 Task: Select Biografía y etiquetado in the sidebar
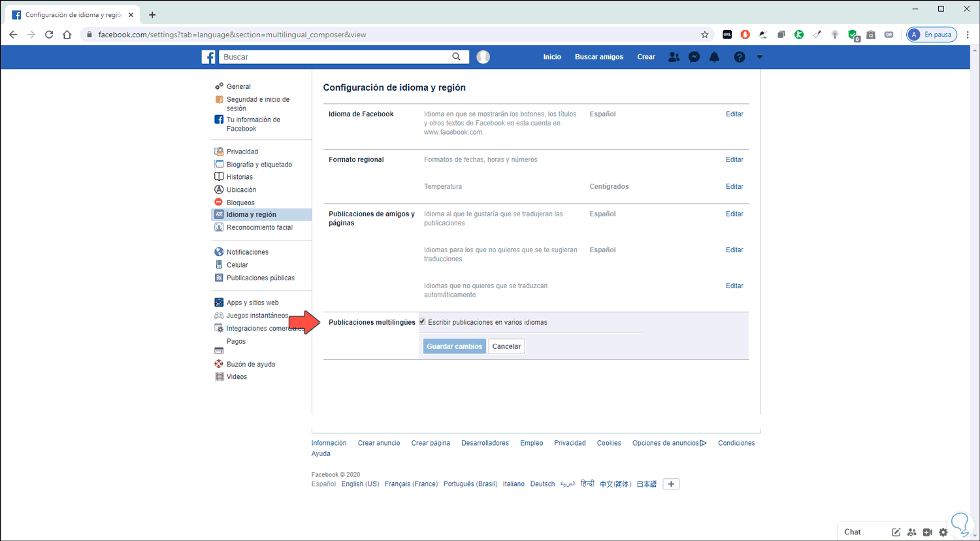click(259, 165)
